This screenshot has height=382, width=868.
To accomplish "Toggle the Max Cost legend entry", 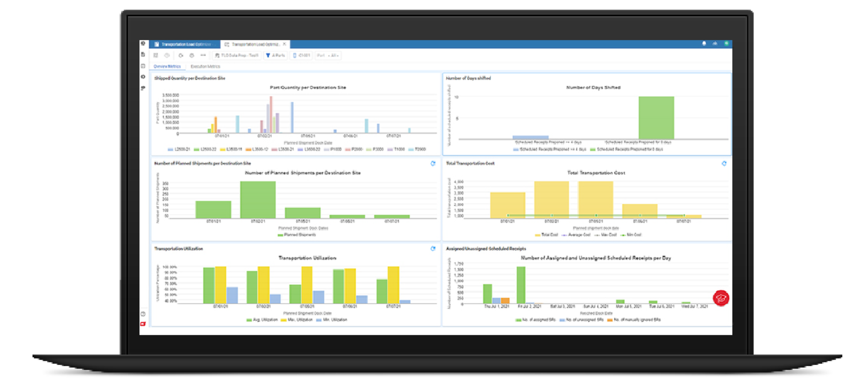I will pyautogui.click(x=605, y=235).
